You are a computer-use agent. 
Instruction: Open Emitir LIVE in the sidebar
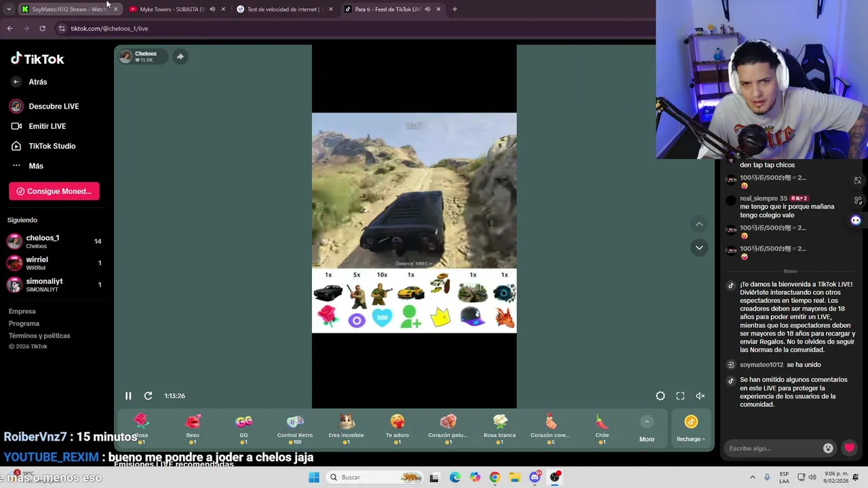(39, 126)
